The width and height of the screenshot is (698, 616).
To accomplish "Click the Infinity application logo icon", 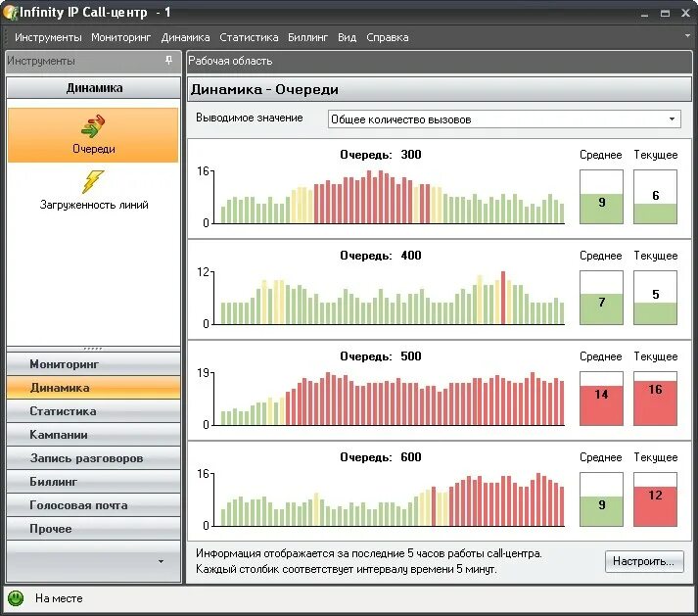I will click(10, 12).
